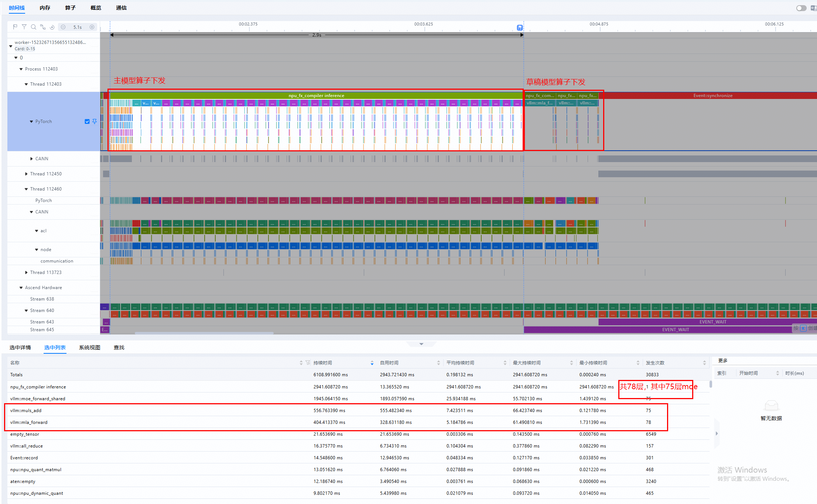Select empty_tensor table row

(358, 434)
